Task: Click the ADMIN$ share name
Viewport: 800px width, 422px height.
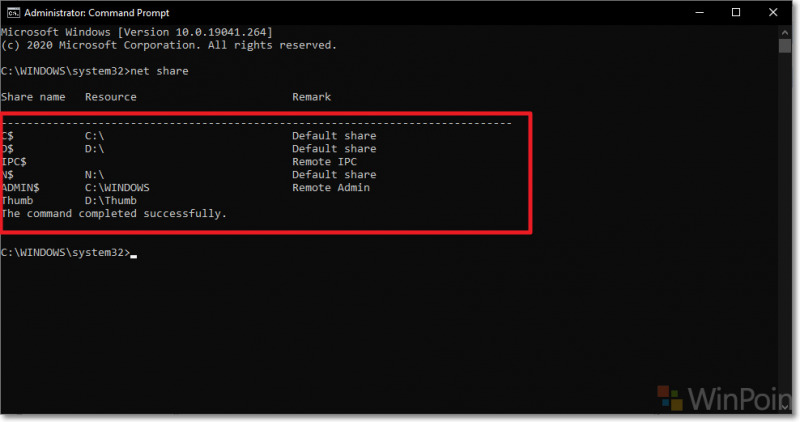Action: [20, 188]
